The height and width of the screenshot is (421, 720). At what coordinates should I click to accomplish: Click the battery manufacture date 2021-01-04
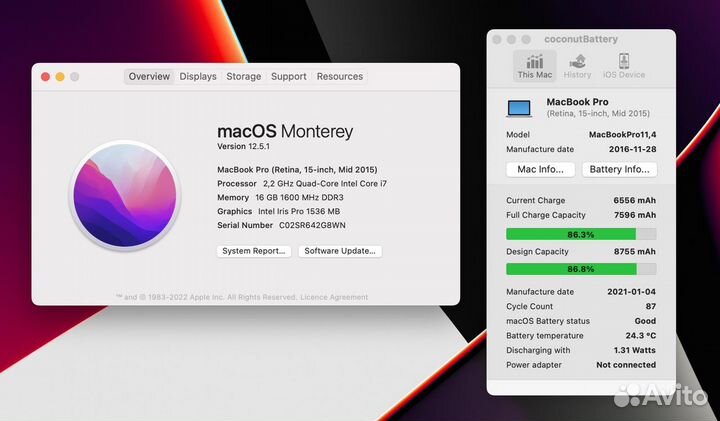pyautogui.click(x=631, y=292)
